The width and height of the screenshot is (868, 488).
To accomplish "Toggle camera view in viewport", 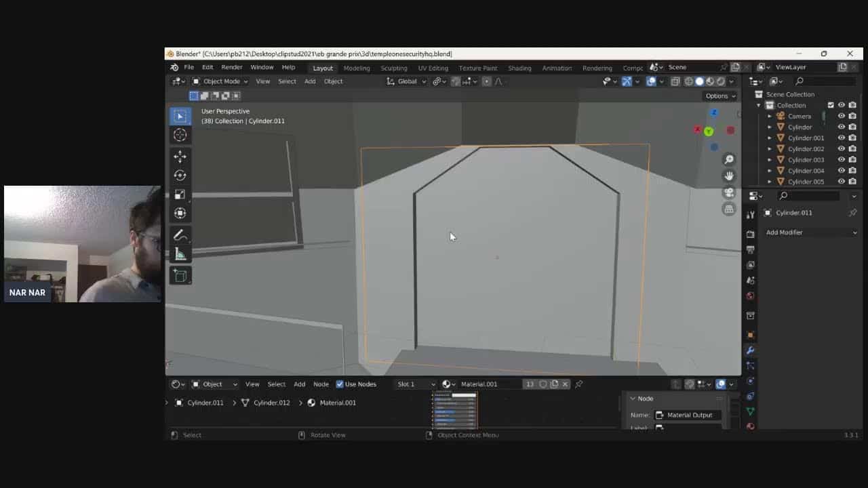I will (x=729, y=192).
